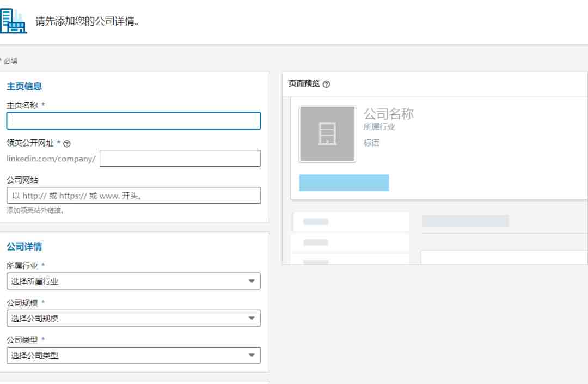
Task: Click the 公司详情 section heading
Action: (24, 247)
